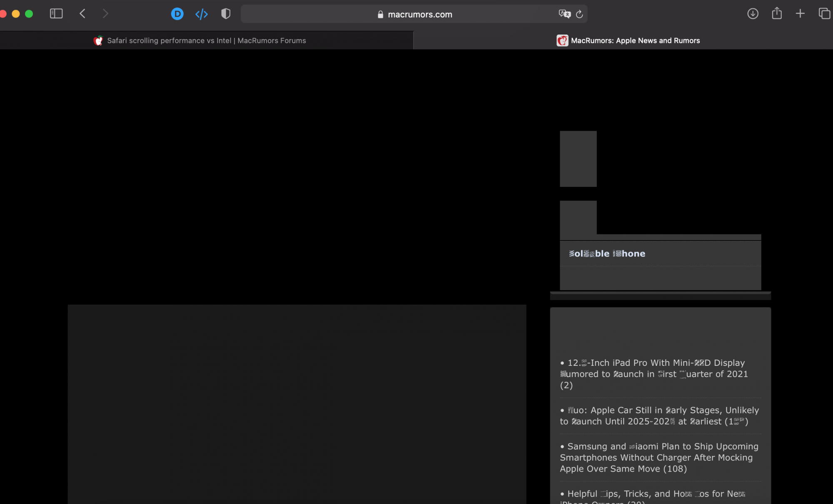Click the lock icon beside macrumors.com
The height and width of the screenshot is (504, 833).
tap(380, 15)
